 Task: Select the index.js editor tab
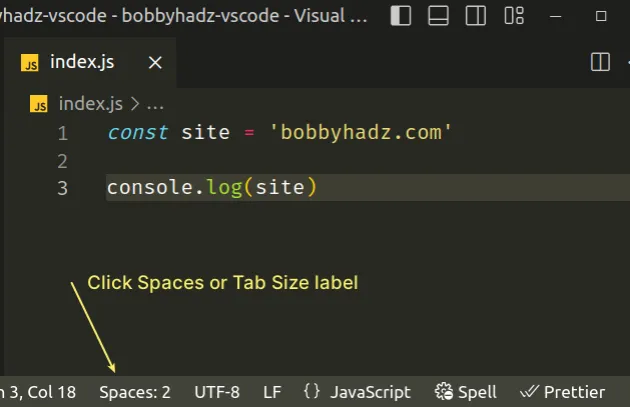[x=82, y=62]
